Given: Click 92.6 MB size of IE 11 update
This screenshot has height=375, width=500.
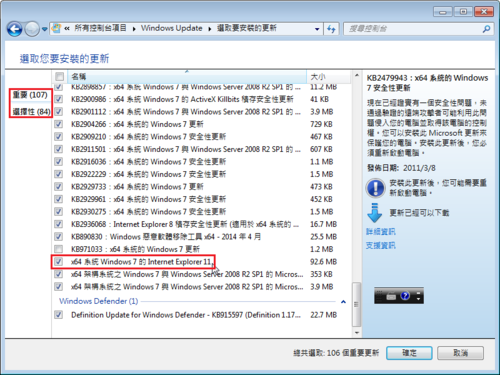Looking at the screenshot, I should pyautogui.click(x=323, y=262).
